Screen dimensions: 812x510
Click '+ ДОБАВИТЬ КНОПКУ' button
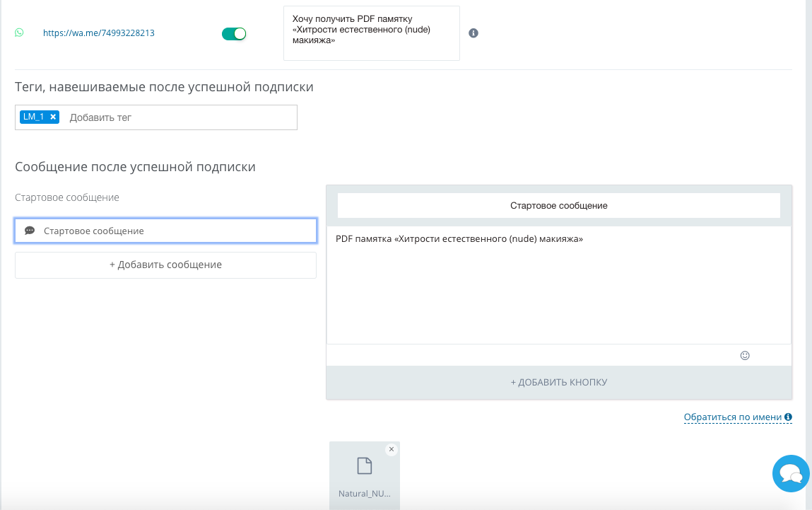tap(559, 383)
